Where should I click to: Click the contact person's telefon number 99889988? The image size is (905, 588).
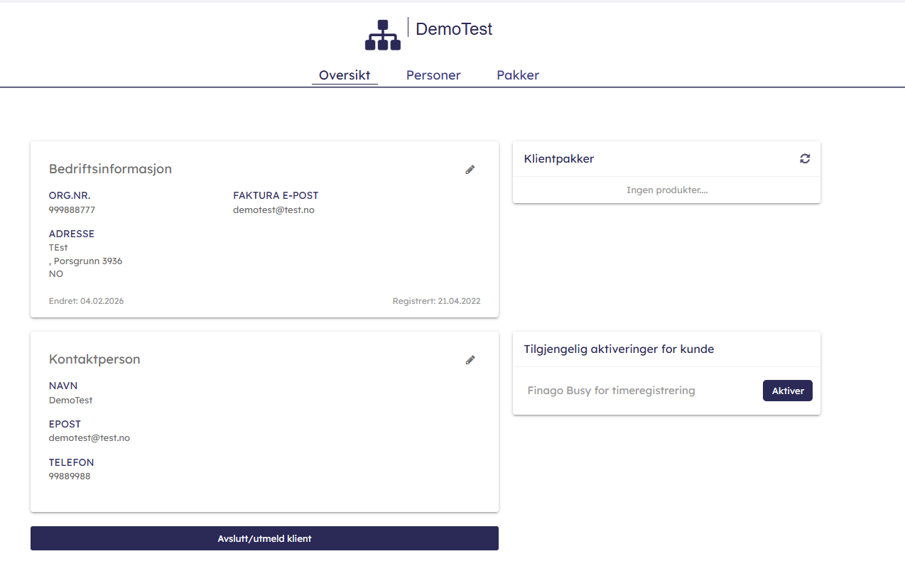point(70,476)
